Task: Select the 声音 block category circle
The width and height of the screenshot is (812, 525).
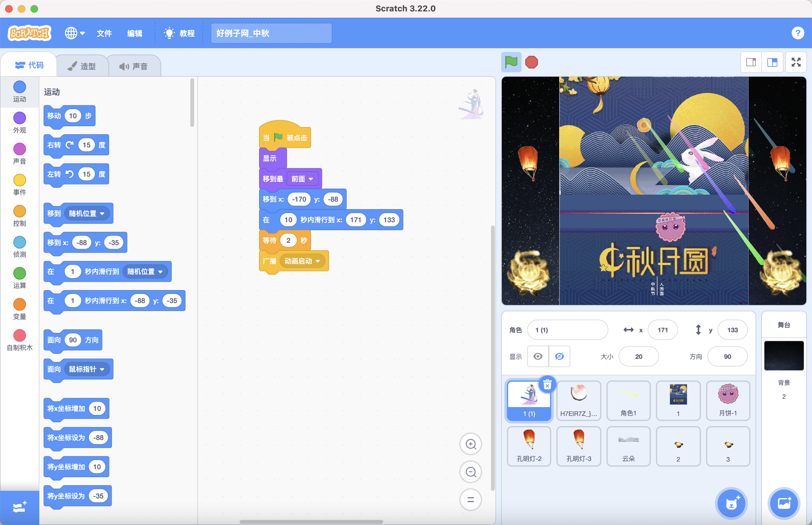Action: point(19,149)
